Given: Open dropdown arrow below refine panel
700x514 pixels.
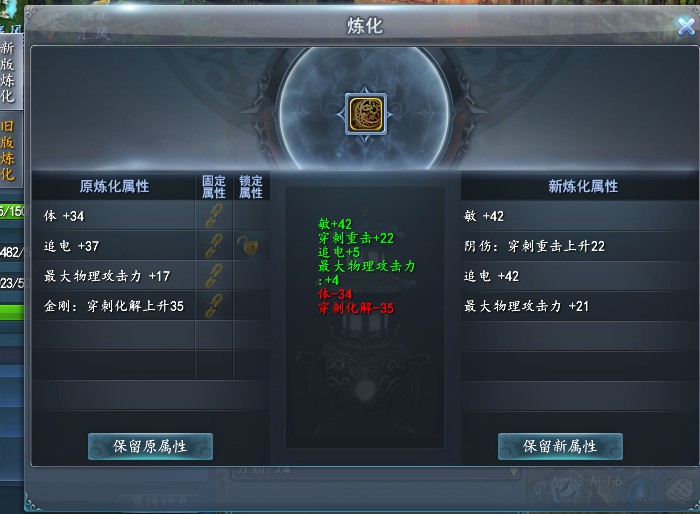Looking at the screenshot, I should [513, 472].
